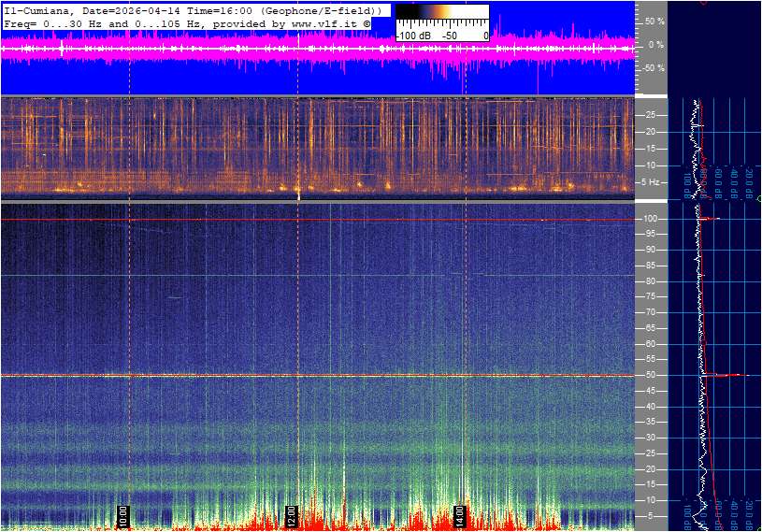Click the 40 Hz label on the E-field axis

pos(650,407)
